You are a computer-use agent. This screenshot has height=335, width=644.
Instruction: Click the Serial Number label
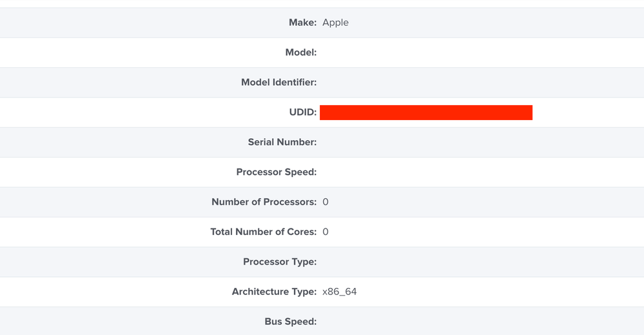[x=282, y=142]
